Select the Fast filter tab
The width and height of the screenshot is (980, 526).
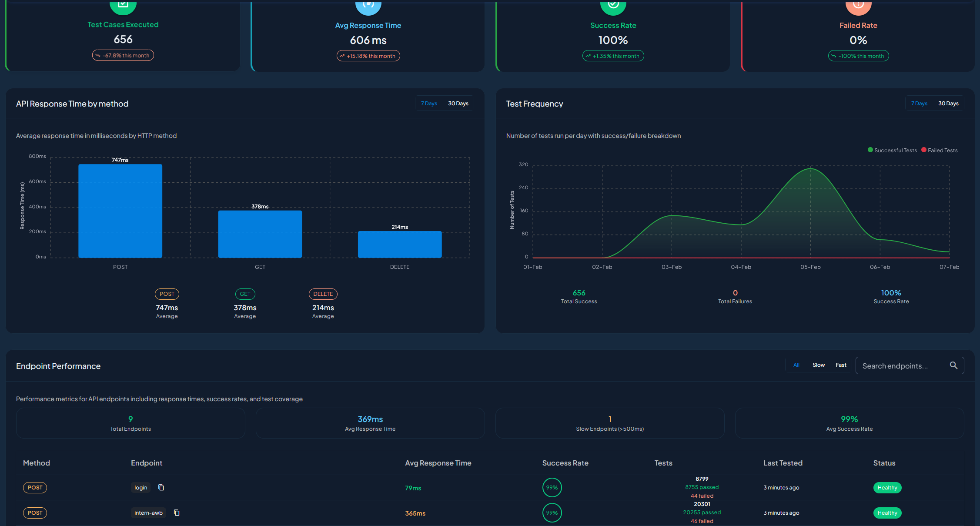tap(840, 365)
